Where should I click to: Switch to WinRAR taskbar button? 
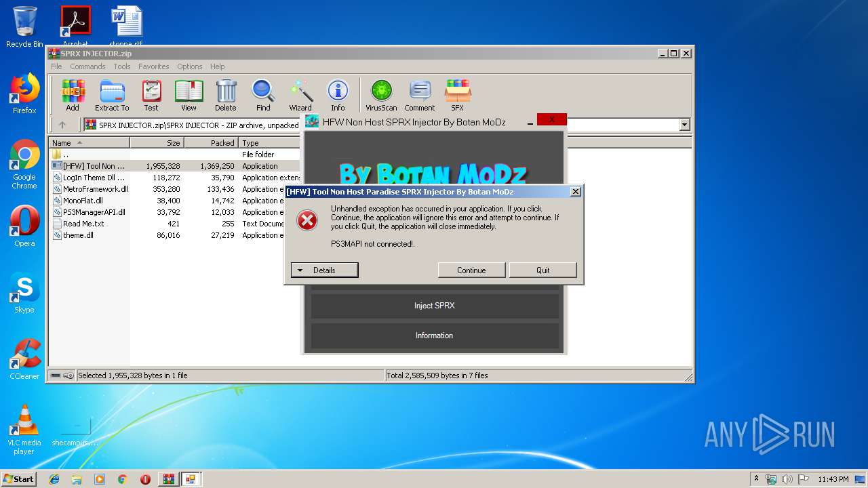tap(168, 479)
